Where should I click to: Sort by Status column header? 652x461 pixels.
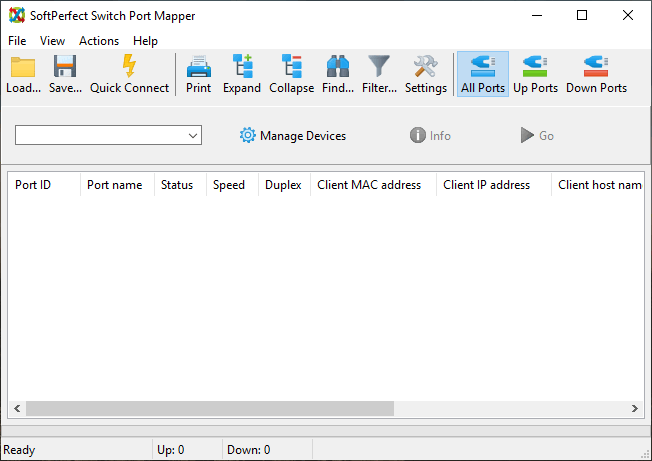point(180,185)
